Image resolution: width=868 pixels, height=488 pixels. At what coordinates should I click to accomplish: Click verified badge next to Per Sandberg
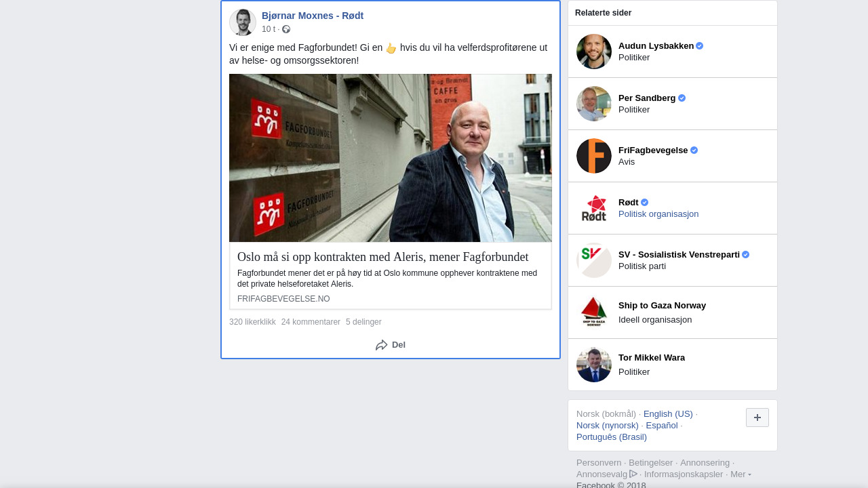[x=682, y=98]
